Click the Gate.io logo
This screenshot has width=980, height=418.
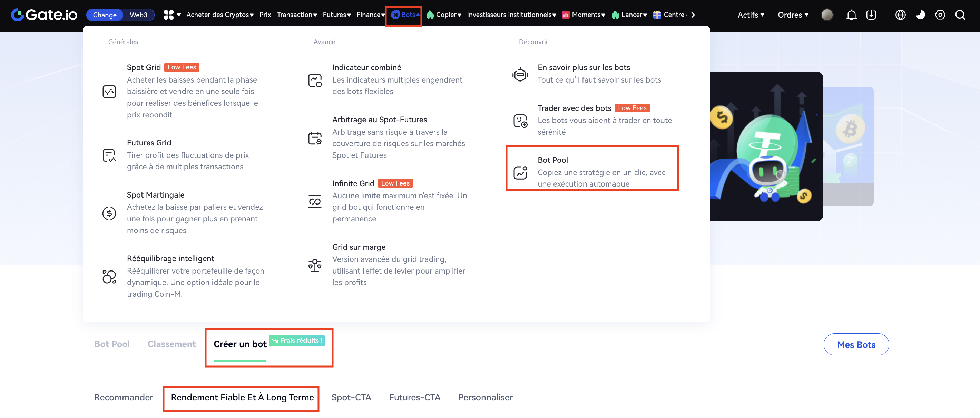click(x=44, y=15)
